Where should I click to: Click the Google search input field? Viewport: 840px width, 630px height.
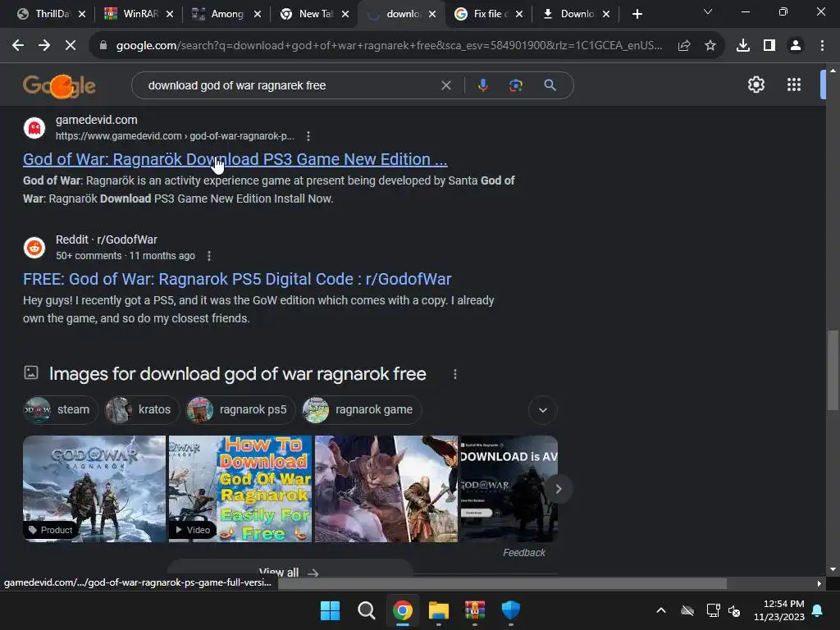pos(290,85)
